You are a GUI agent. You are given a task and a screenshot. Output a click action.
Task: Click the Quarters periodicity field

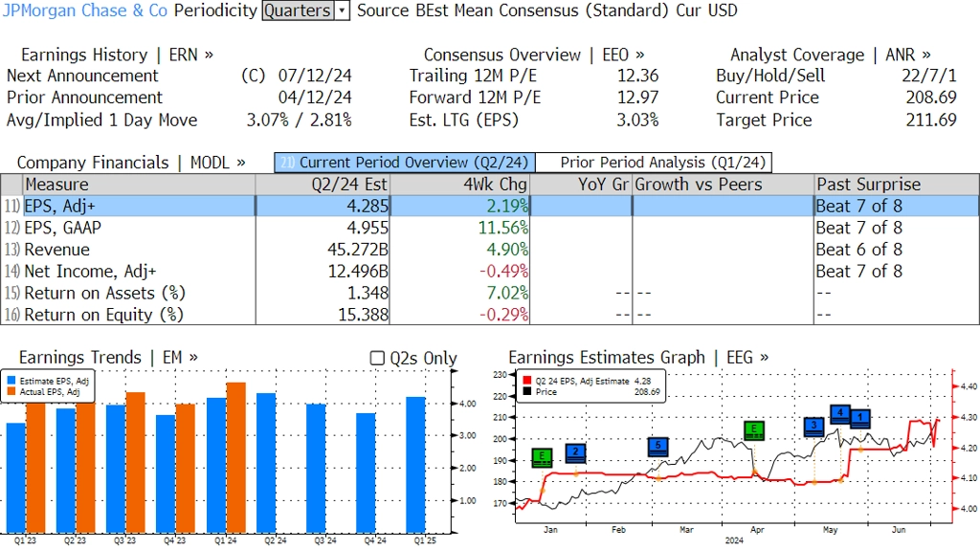298,11
